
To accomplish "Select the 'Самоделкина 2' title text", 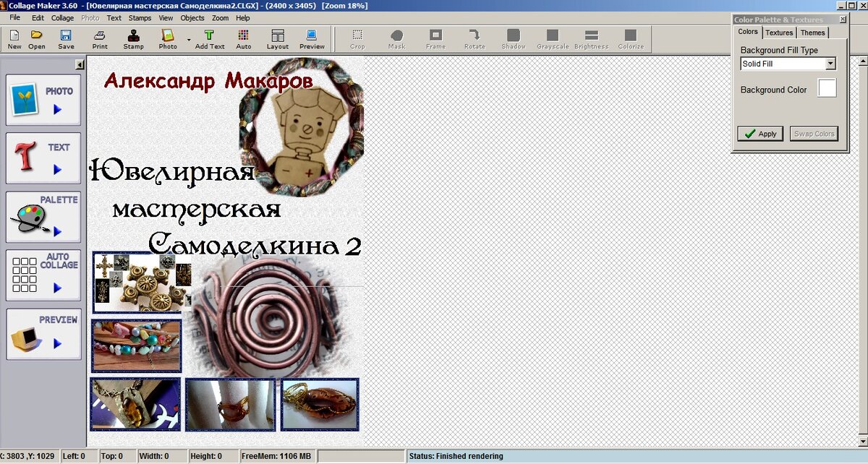I will 255,245.
